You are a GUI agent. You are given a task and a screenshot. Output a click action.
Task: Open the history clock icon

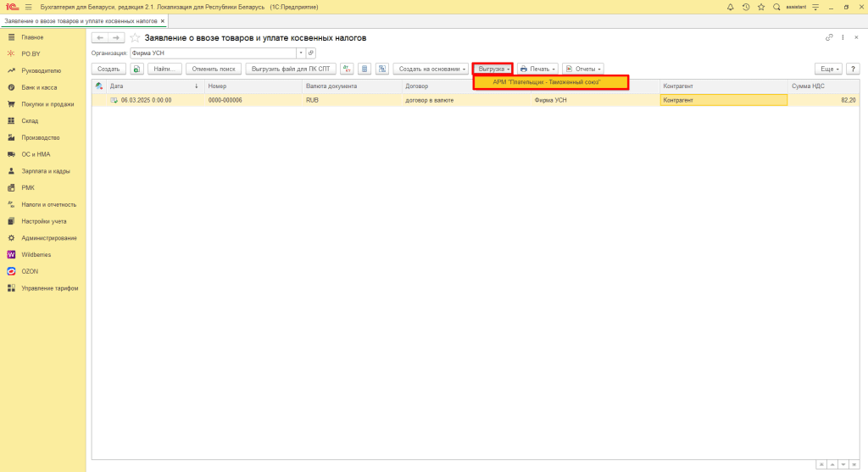pos(746,7)
